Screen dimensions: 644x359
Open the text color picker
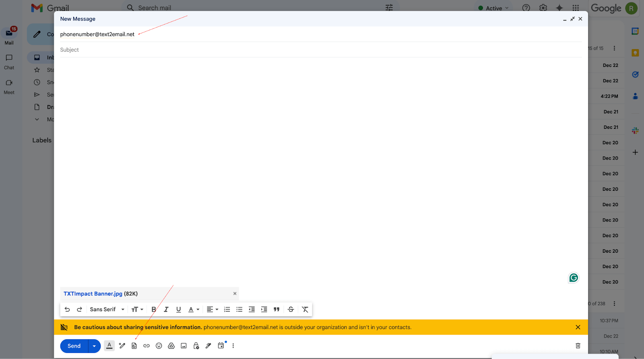pos(194,309)
